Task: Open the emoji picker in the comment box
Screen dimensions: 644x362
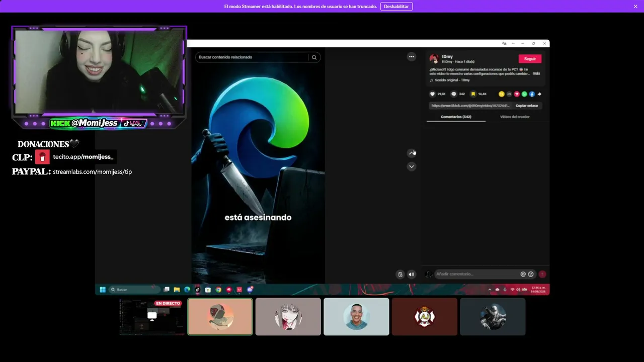Action: [x=531, y=274]
